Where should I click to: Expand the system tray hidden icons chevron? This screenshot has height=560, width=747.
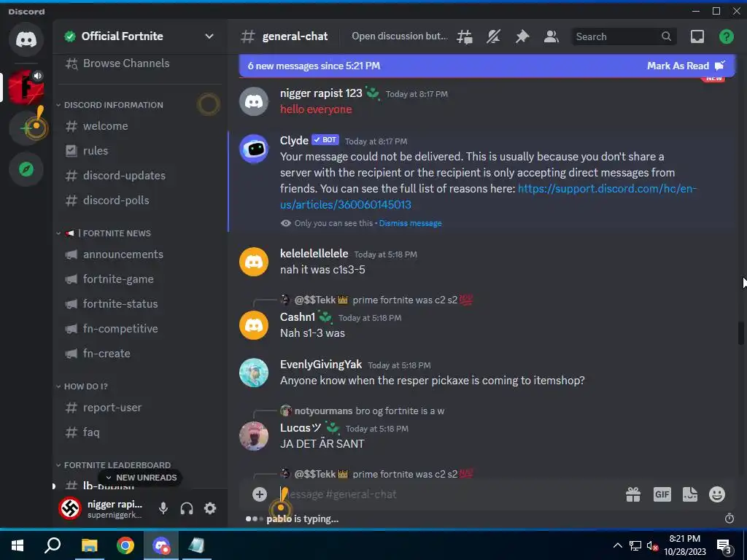pos(617,545)
